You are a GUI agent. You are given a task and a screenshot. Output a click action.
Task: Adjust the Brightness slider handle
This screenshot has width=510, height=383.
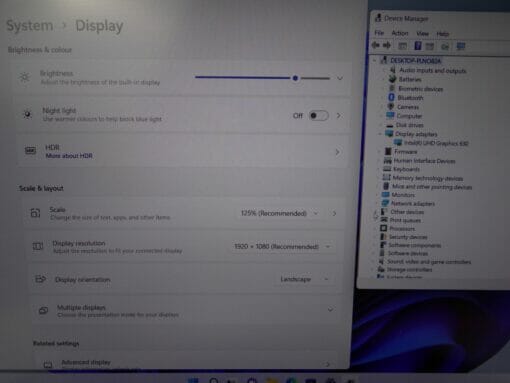point(295,78)
